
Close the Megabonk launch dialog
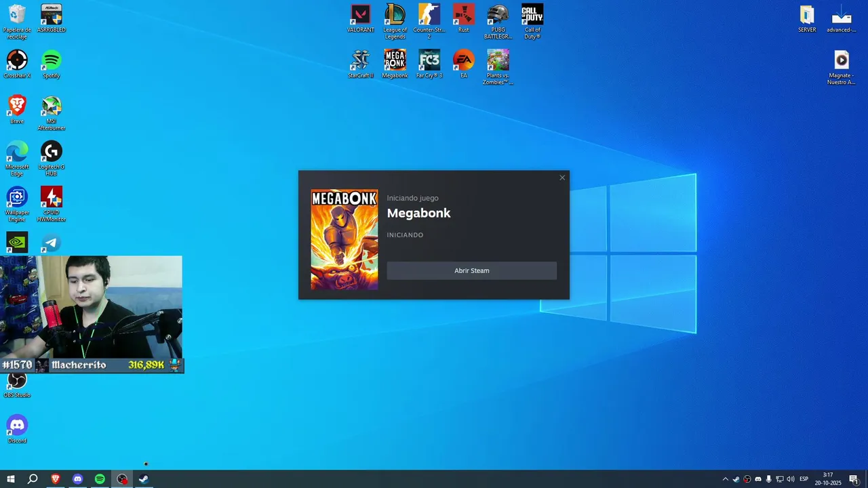coord(562,178)
